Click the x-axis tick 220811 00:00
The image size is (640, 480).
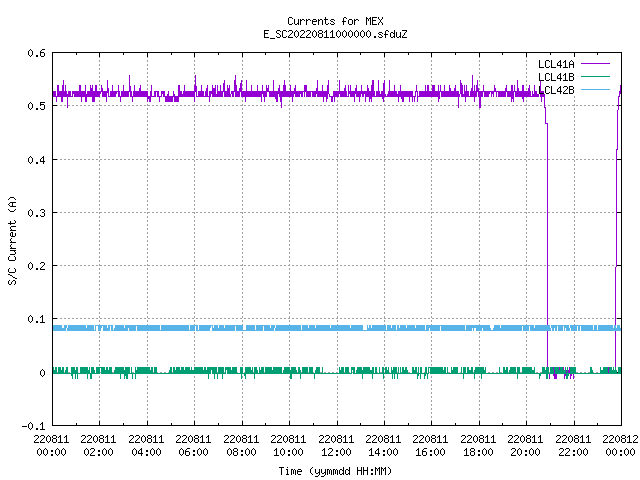(x=51, y=445)
